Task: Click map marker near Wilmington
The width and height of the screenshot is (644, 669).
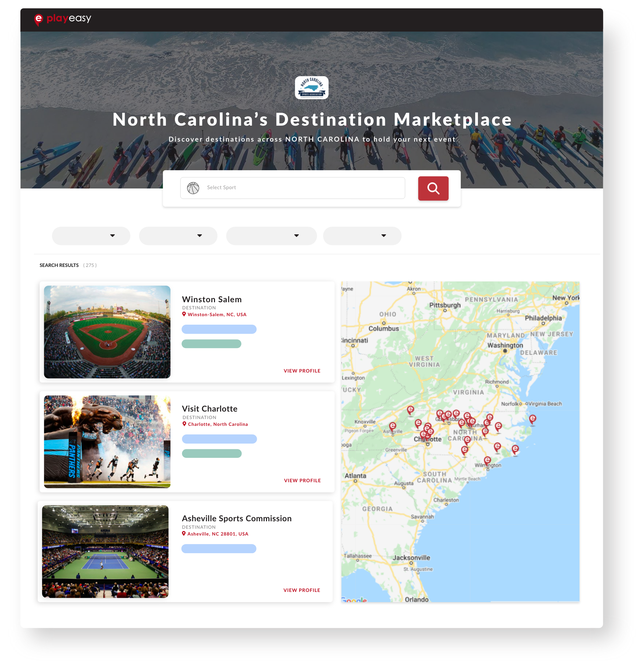Action: click(488, 461)
